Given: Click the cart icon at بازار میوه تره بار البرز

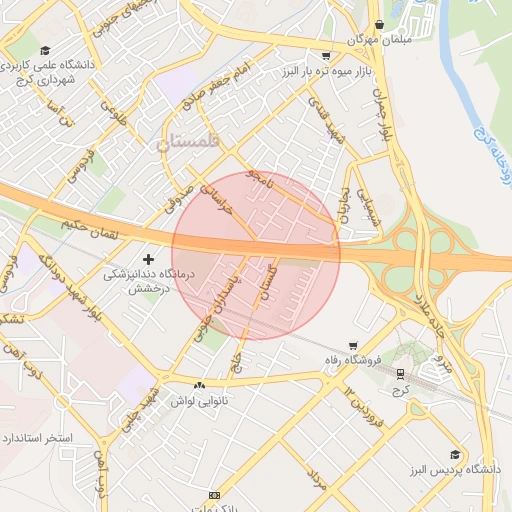Looking at the screenshot, I should 326,56.
